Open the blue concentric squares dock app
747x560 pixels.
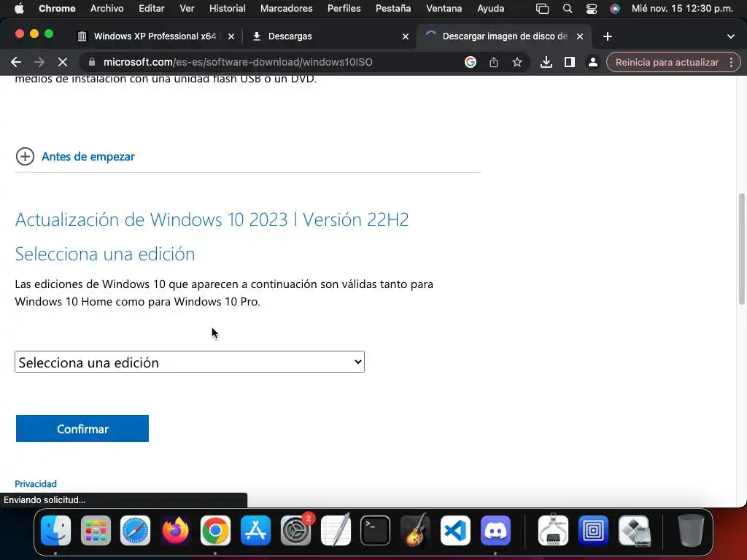pyautogui.click(x=593, y=530)
